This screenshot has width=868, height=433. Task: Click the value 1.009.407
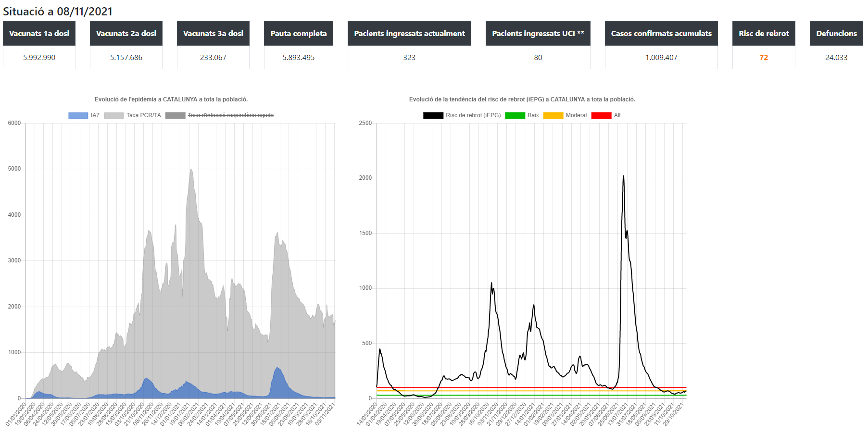[x=661, y=58]
